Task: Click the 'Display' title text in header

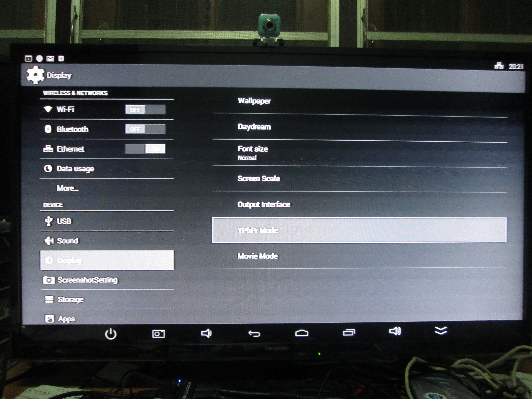Action: pyautogui.click(x=59, y=76)
